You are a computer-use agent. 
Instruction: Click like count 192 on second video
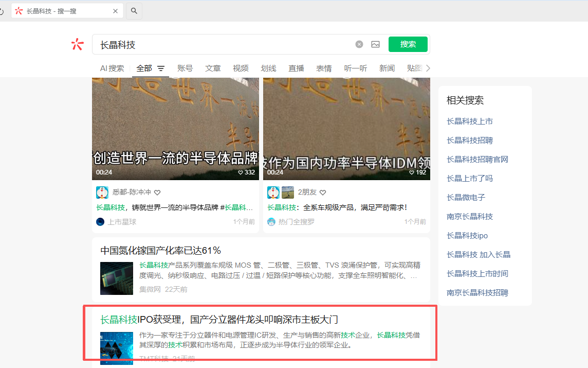point(418,172)
